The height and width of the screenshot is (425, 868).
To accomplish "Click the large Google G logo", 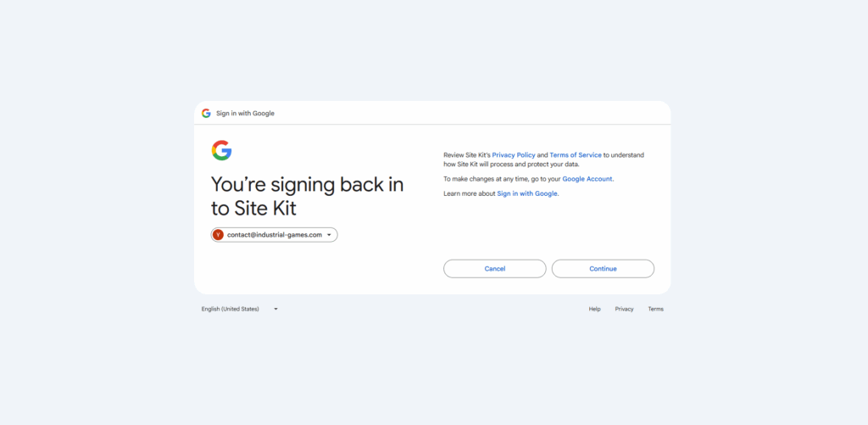I will 221,151.
